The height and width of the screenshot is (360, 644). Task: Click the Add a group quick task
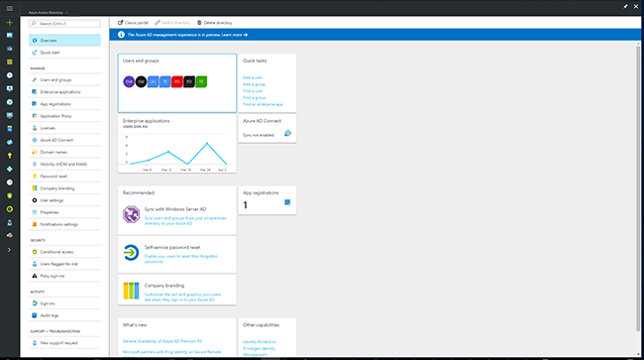255,84
